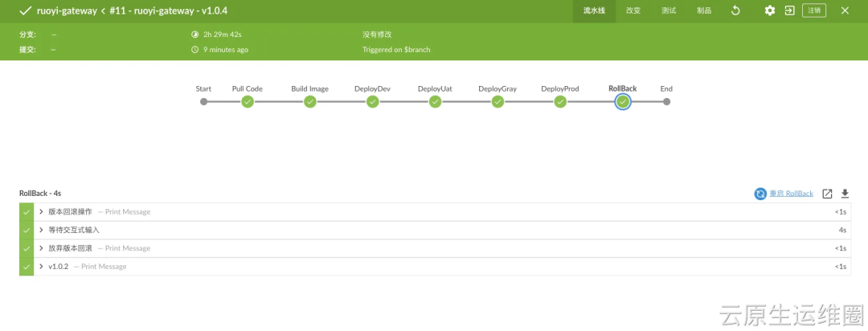The height and width of the screenshot is (331, 868).
Task: Select the DeployGray stage node
Action: click(497, 101)
